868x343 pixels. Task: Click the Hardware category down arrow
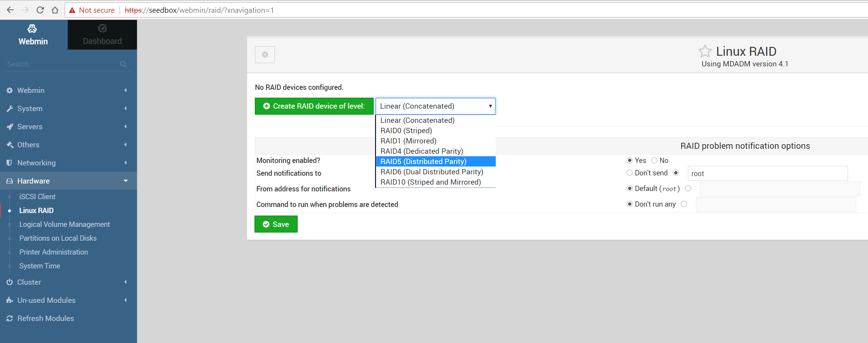pyautogui.click(x=126, y=181)
